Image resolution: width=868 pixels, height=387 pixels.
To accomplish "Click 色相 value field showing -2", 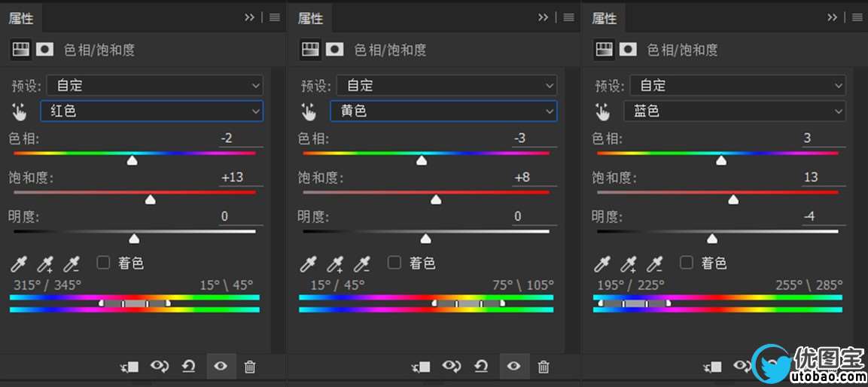I will point(241,139).
